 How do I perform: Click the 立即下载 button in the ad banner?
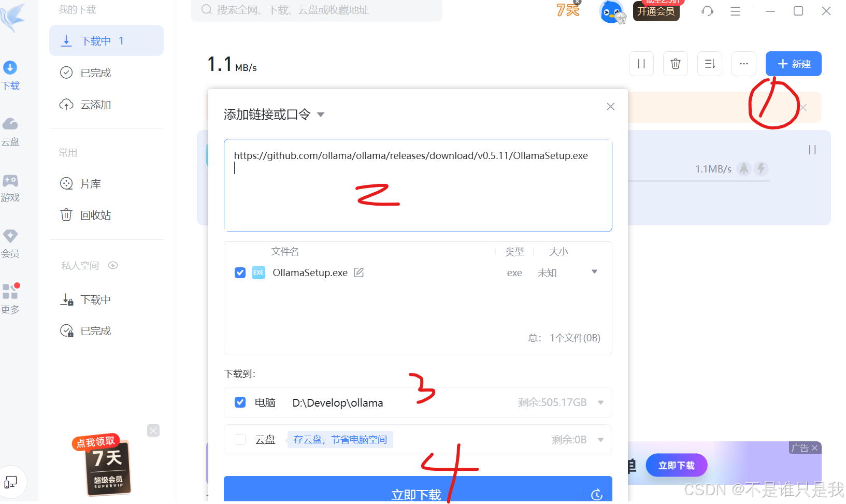coord(676,465)
